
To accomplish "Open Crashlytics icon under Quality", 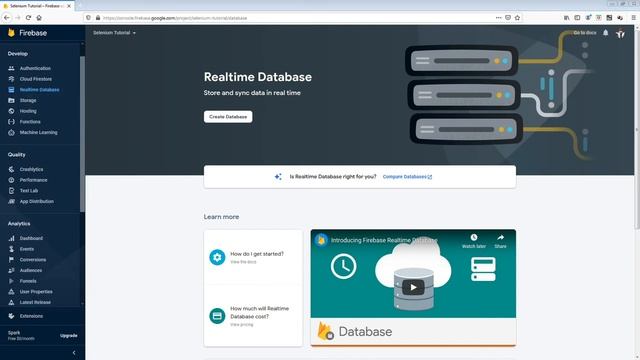I will pyautogui.click(x=11, y=169).
